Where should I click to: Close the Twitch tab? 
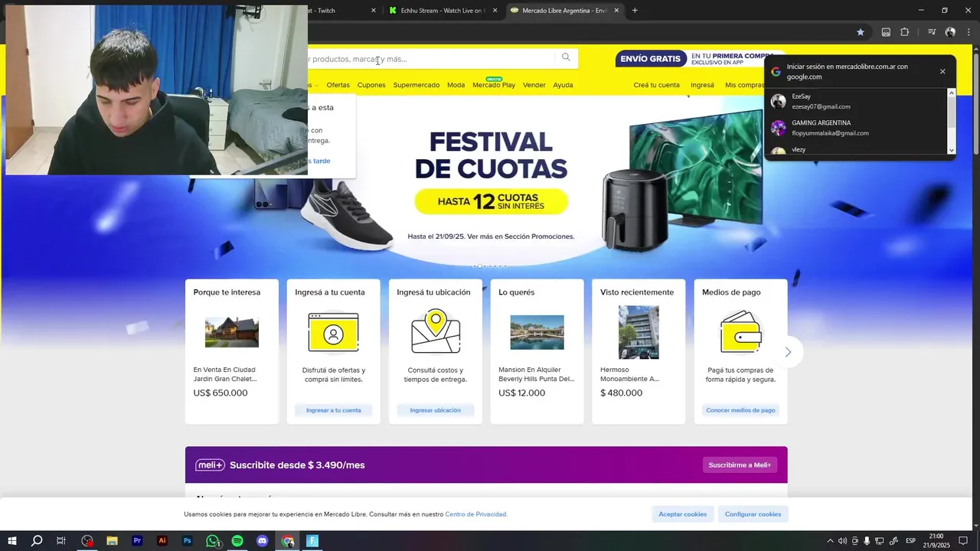pyautogui.click(x=374, y=11)
